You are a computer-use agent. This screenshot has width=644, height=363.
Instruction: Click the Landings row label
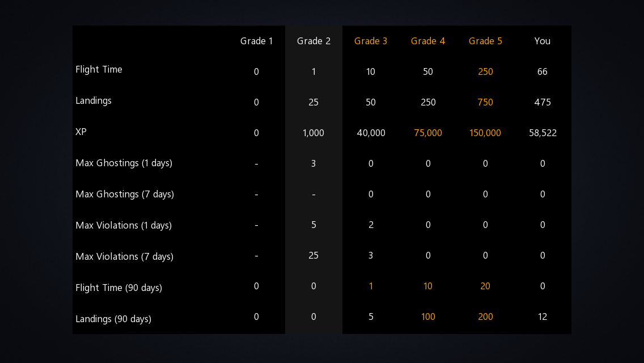coord(94,101)
